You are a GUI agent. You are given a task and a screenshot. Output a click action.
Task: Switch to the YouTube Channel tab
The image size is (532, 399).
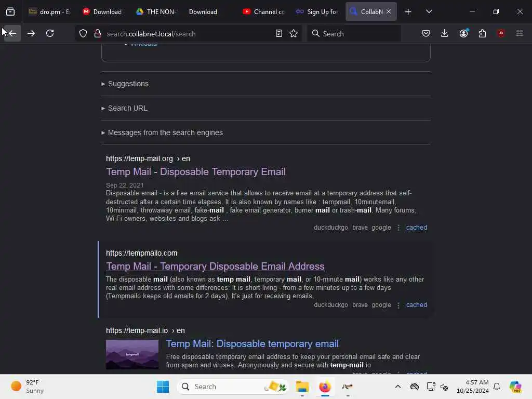263,11
